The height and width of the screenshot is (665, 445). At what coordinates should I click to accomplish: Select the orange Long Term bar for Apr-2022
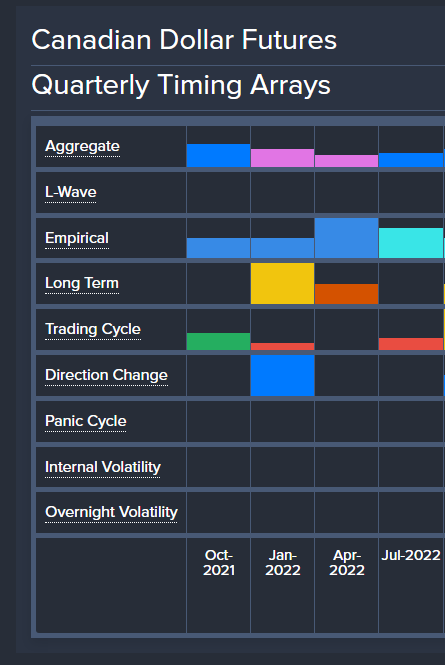coord(347,294)
